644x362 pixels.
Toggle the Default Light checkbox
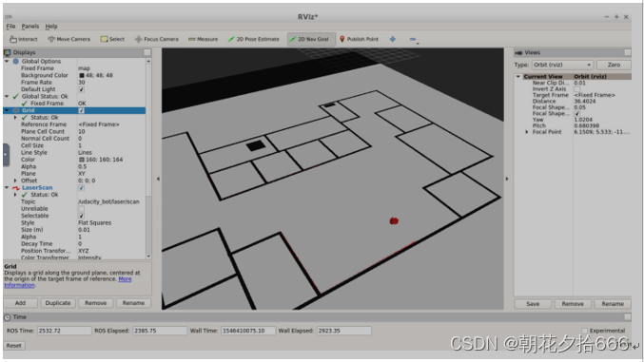click(81, 89)
